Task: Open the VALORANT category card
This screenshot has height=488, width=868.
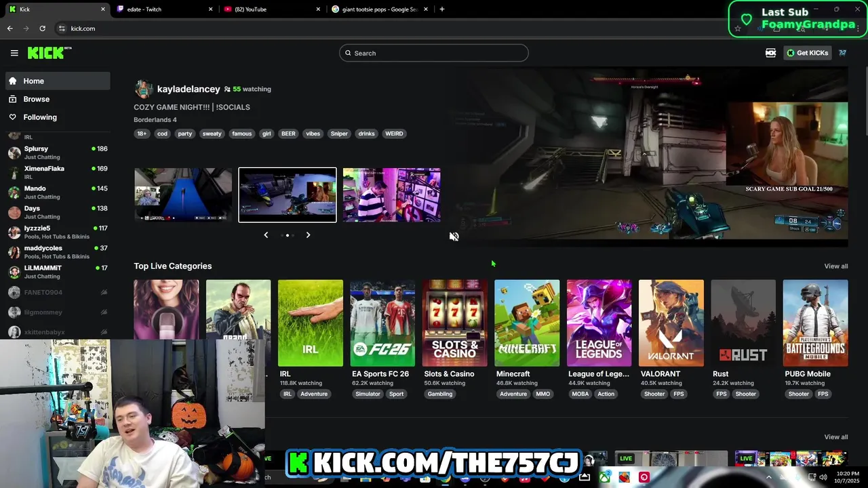Action: (x=671, y=323)
